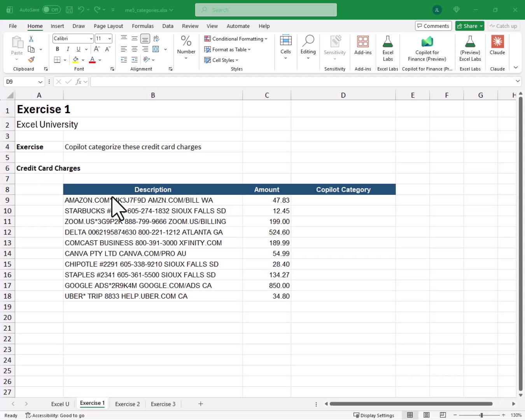Switch to the Excel U sheet tab

click(x=60, y=404)
